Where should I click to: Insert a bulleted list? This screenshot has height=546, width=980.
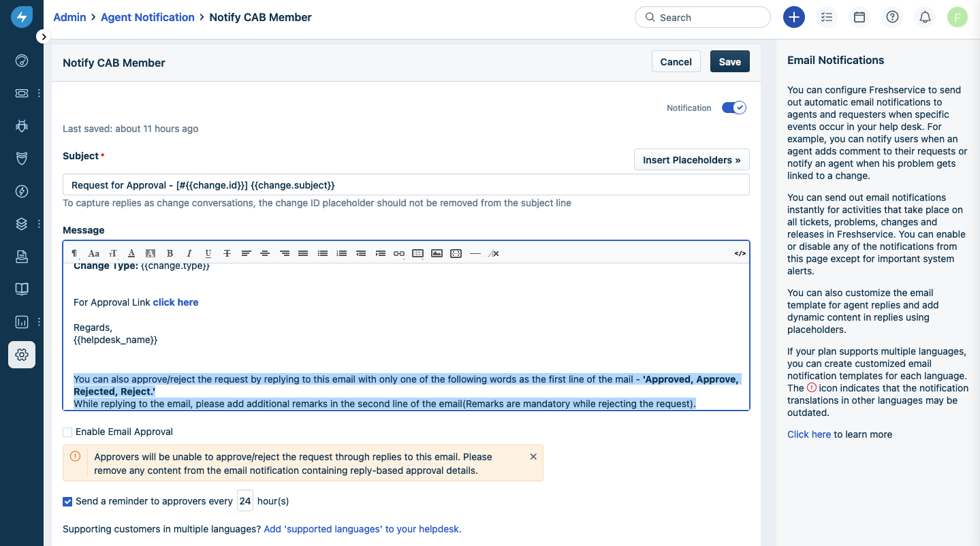point(322,253)
